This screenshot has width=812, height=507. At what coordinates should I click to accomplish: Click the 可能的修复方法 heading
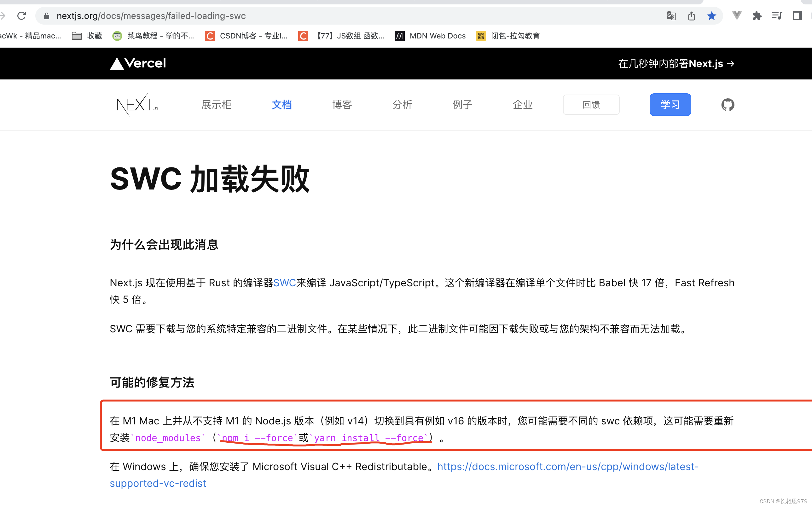tap(152, 382)
